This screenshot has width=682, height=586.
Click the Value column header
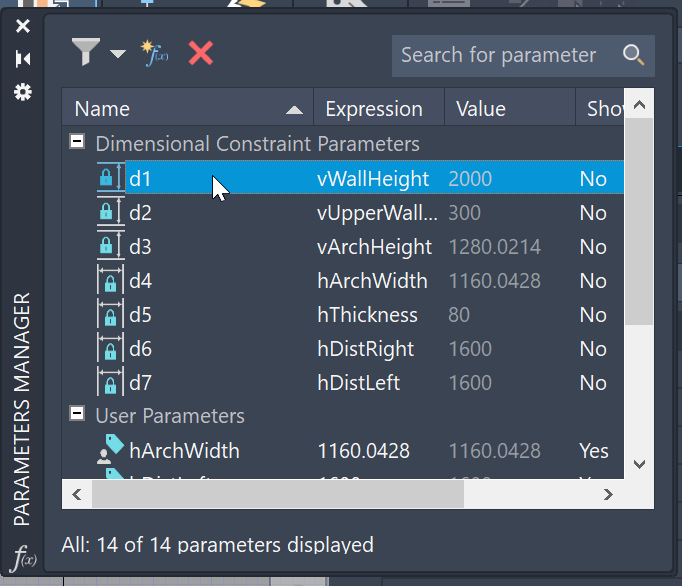510,109
